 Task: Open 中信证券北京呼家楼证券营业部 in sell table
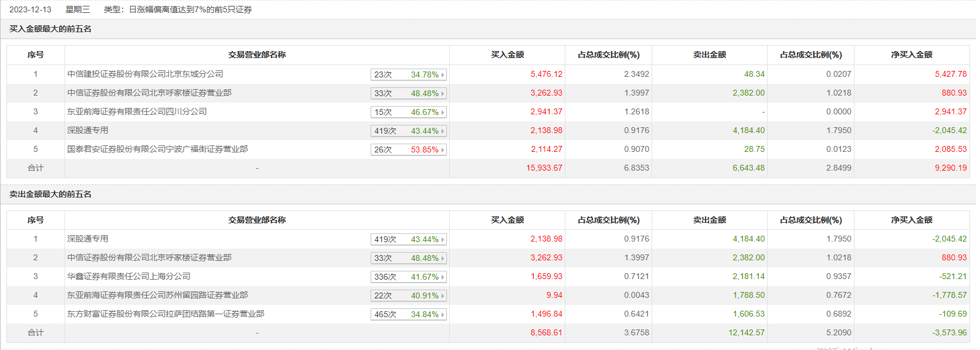pyautogui.click(x=149, y=257)
